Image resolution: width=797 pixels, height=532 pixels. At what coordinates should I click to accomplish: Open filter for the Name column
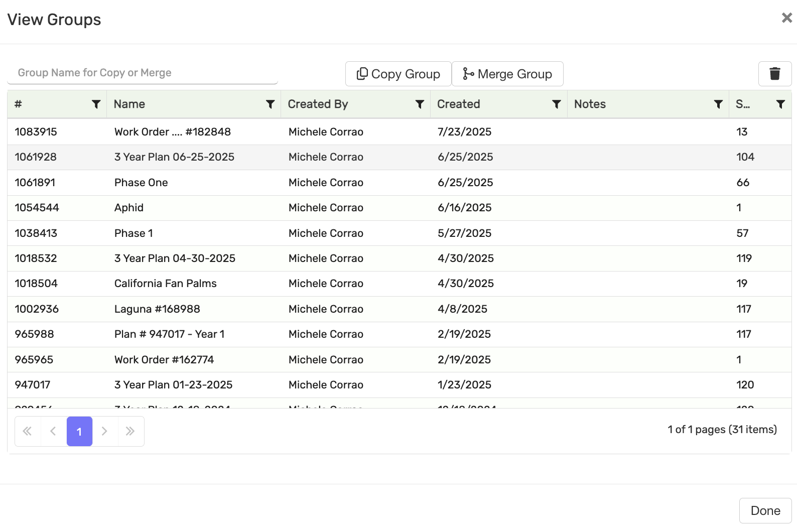coord(270,104)
